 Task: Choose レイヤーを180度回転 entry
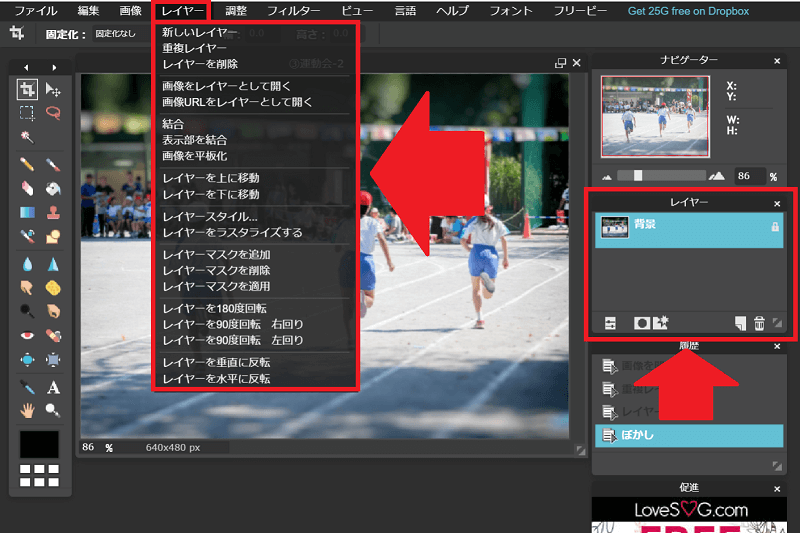[x=214, y=309]
